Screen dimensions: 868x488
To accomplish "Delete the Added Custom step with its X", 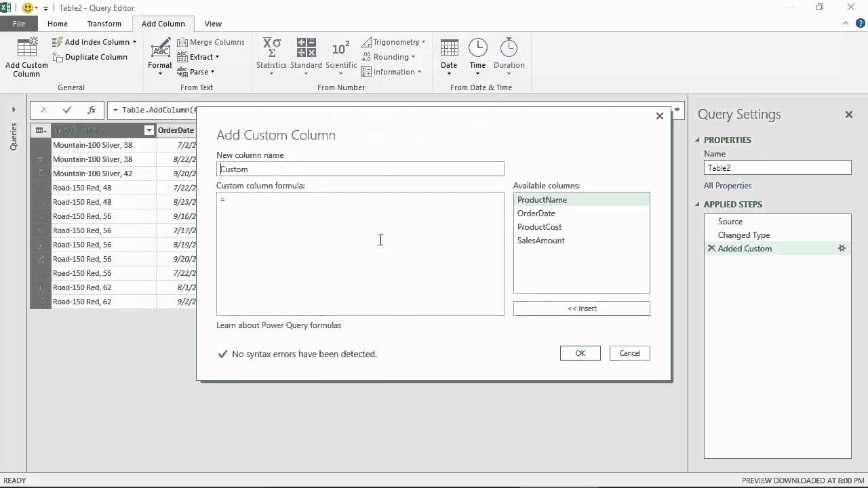I will point(711,249).
